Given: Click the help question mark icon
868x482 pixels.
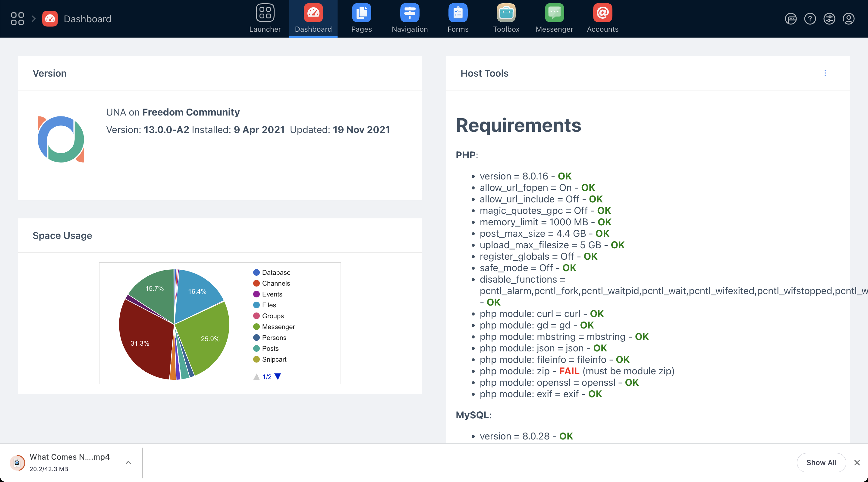Looking at the screenshot, I should tap(810, 19).
